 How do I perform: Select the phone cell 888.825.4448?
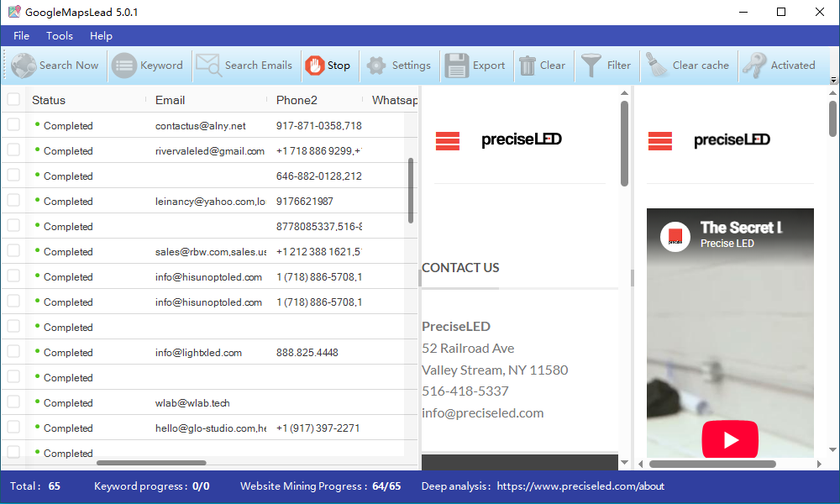tap(307, 353)
